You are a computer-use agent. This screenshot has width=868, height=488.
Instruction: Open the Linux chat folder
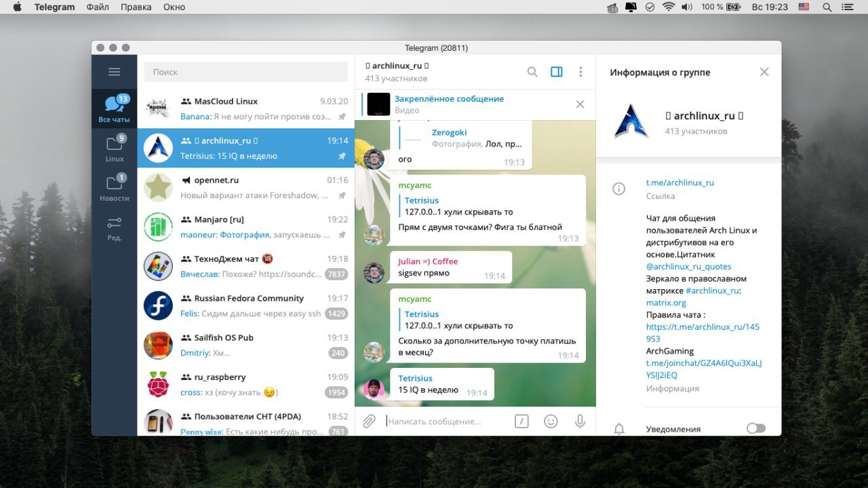114,148
